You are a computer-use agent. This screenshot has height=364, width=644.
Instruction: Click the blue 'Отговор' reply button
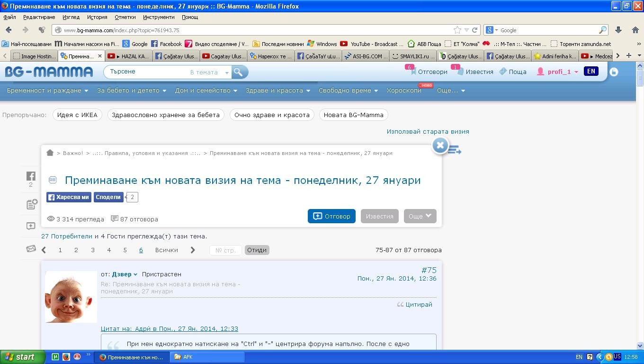tap(331, 216)
